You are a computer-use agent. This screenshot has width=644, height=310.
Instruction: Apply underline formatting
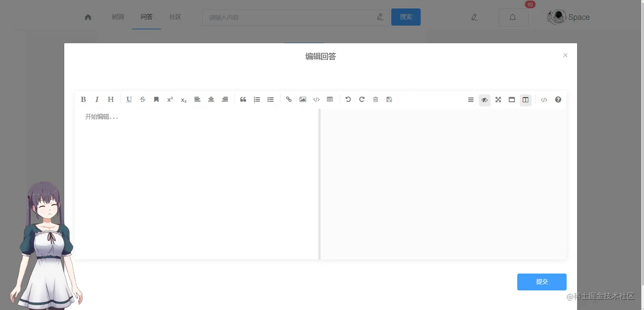pyautogui.click(x=129, y=100)
